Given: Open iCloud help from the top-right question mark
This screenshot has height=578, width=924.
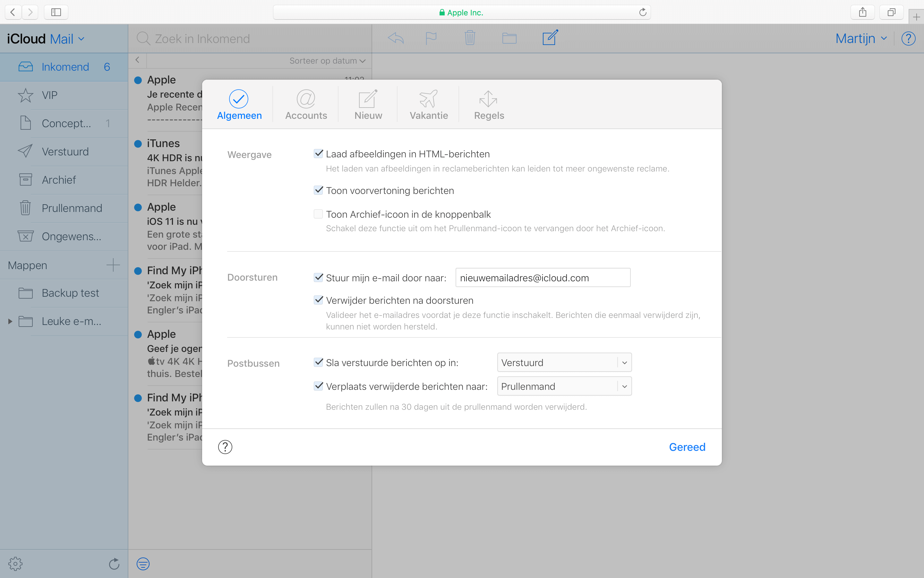Looking at the screenshot, I should click(x=908, y=39).
